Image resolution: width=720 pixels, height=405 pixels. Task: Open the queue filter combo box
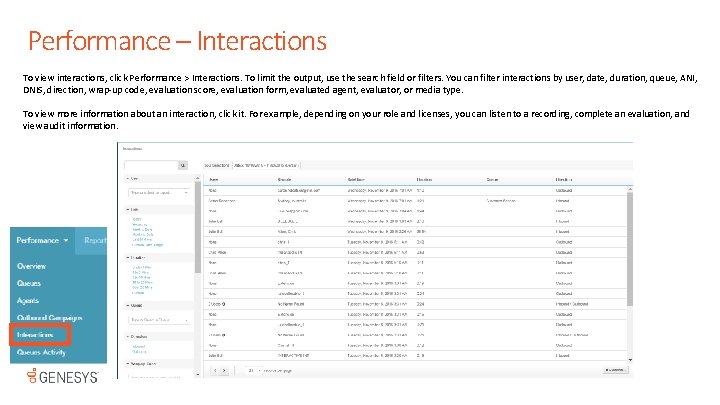click(x=159, y=320)
